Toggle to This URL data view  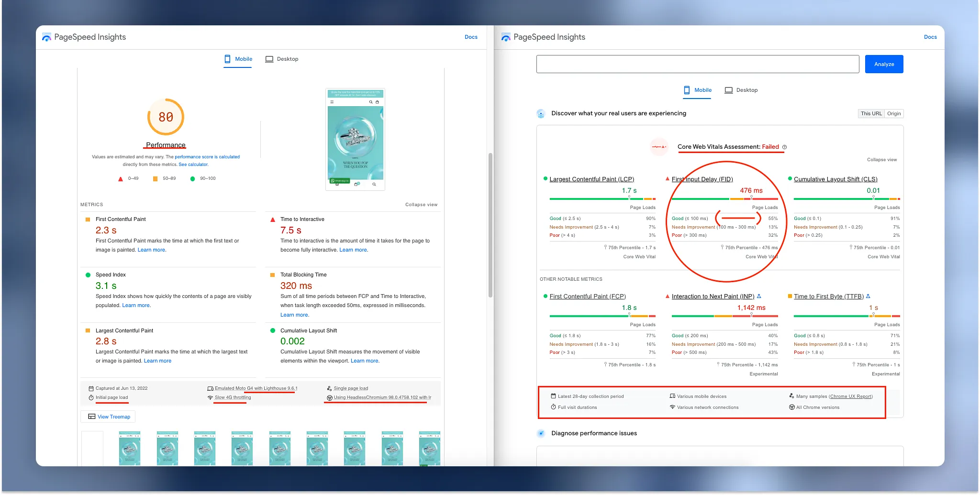pyautogui.click(x=871, y=114)
